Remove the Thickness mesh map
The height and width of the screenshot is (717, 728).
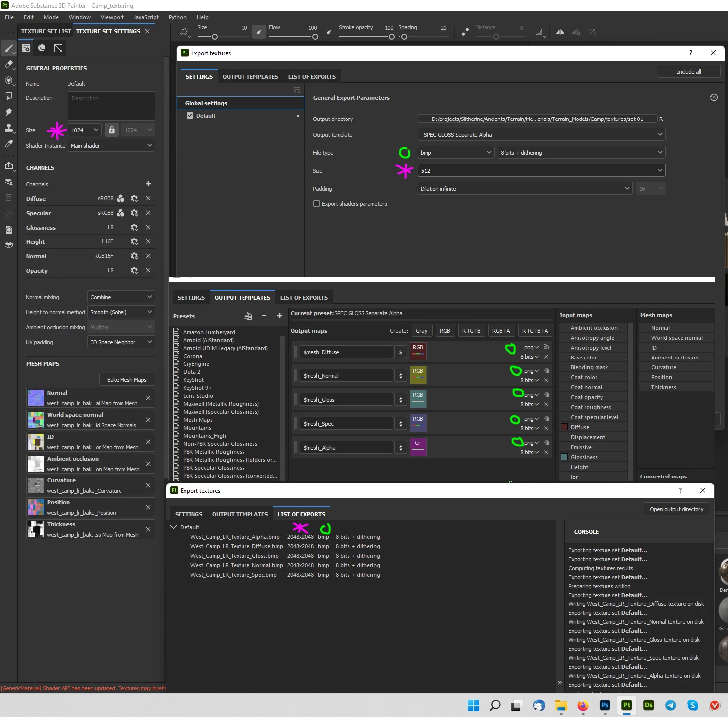[x=148, y=529]
